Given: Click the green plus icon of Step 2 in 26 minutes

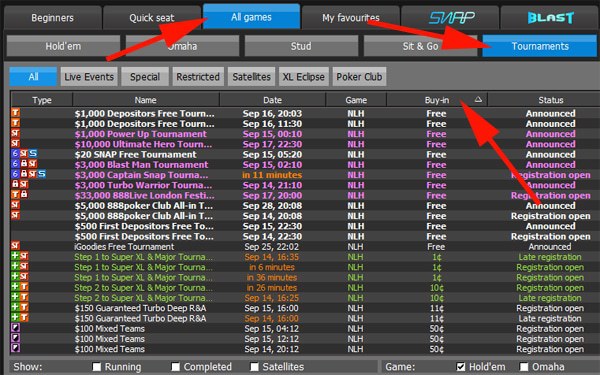Looking at the screenshot, I should click(x=15, y=287).
